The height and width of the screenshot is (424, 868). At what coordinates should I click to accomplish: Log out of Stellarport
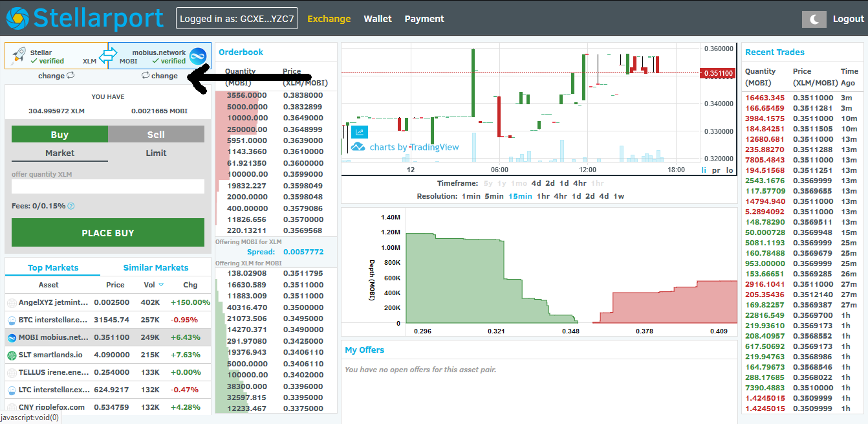(x=848, y=19)
